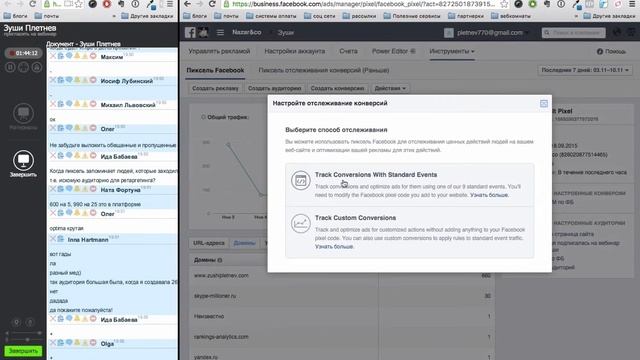The width and height of the screenshot is (640, 360).
Task: Click the Неизвестно domain row
Action: (342, 316)
